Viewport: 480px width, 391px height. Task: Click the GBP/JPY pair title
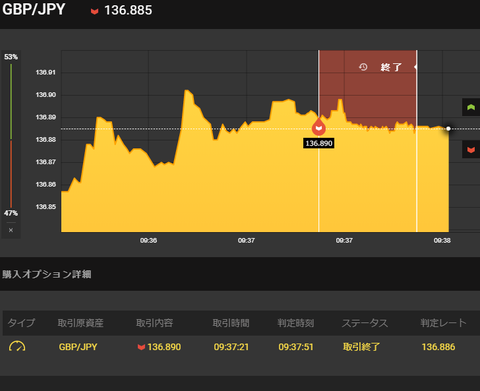coord(34,9)
